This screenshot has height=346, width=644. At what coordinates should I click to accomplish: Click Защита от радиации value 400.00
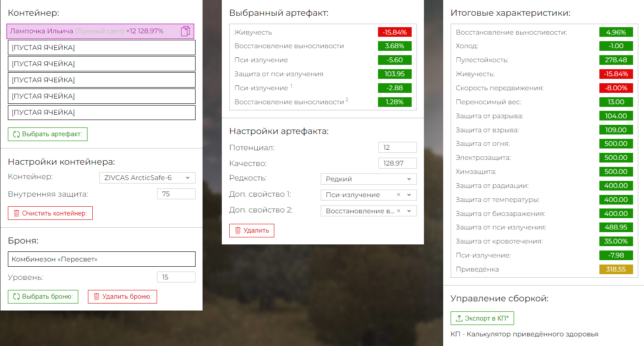point(616,186)
